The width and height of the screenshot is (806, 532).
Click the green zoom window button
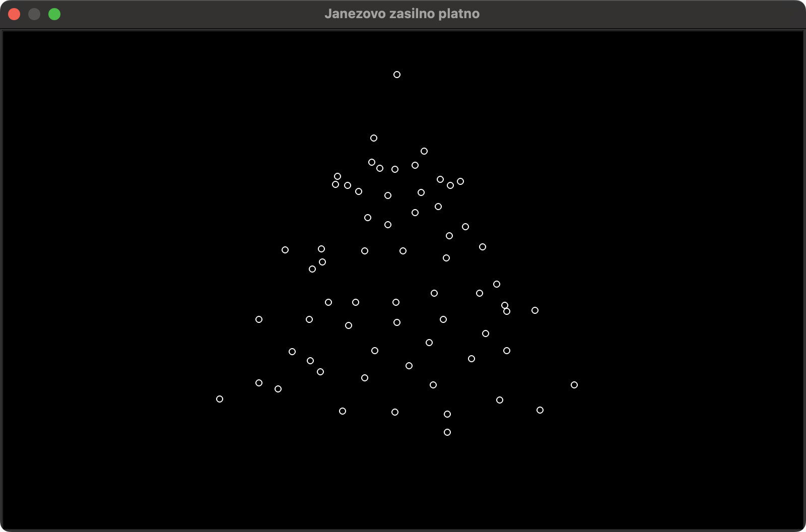click(54, 14)
